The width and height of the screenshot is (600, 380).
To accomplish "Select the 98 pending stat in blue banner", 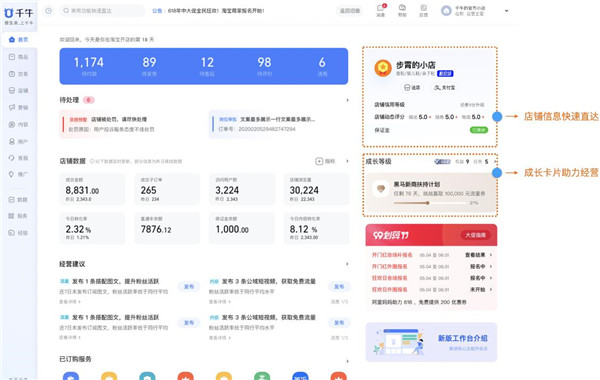I will point(264,66).
